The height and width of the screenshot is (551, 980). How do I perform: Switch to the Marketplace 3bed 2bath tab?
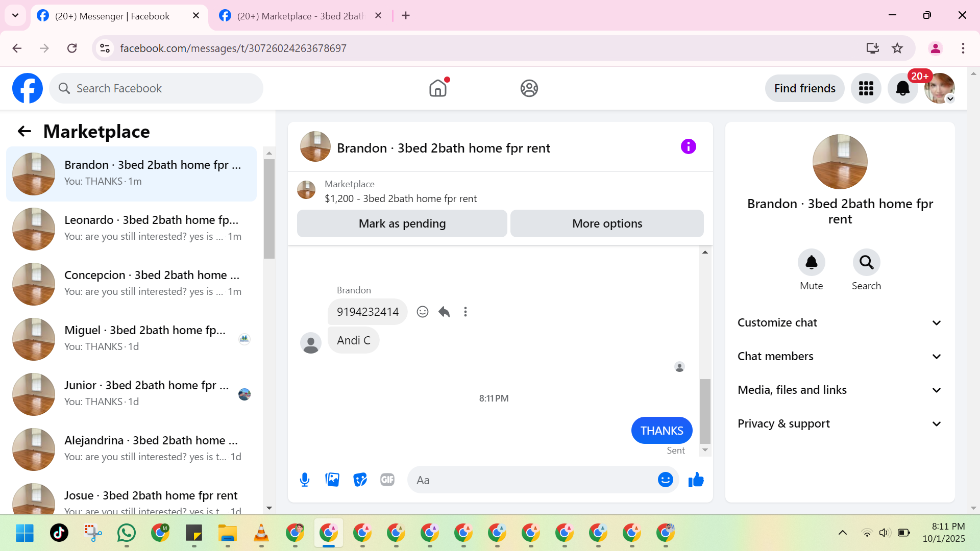tap(301, 16)
